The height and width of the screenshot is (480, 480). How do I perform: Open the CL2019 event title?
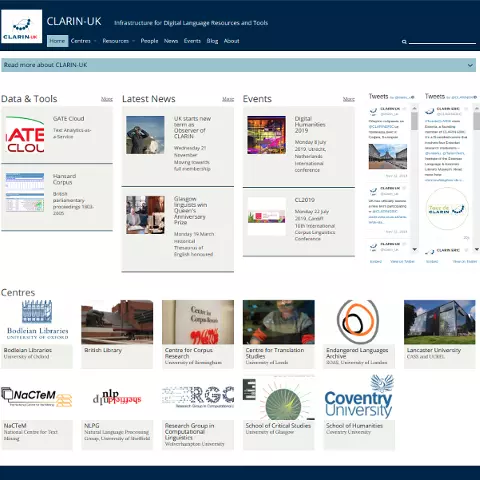click(x=305, y=200)
